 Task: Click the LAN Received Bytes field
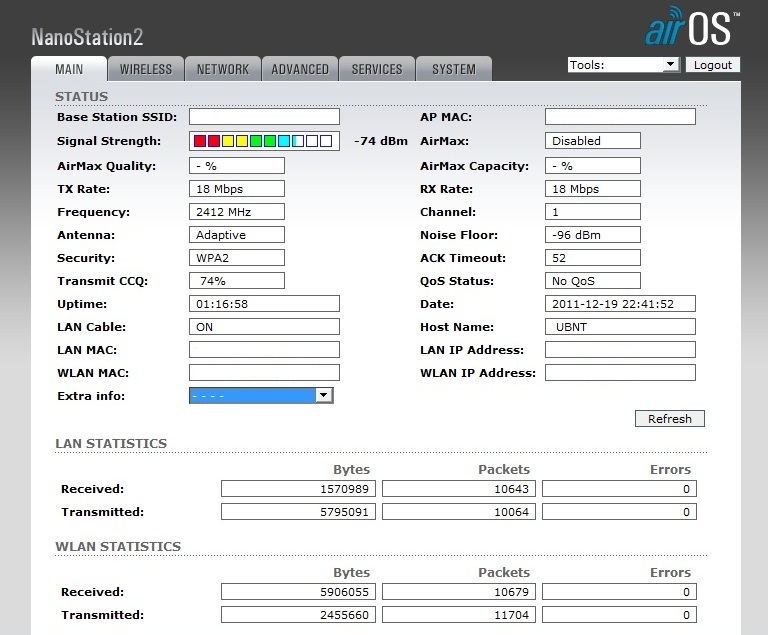298,489
